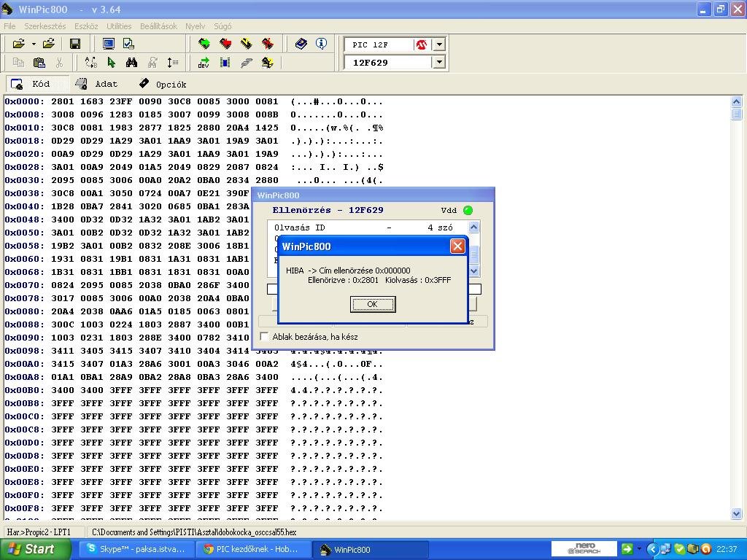This screenshot has height=560, width=747.
Task: Click hex view scroll-down arrow
Action: point(737,513)
